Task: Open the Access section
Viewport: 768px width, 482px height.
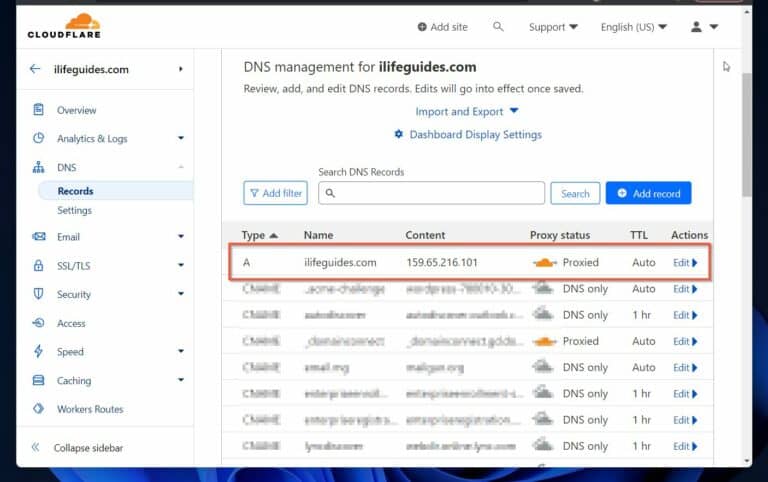Action: click(x=71, y=323)
